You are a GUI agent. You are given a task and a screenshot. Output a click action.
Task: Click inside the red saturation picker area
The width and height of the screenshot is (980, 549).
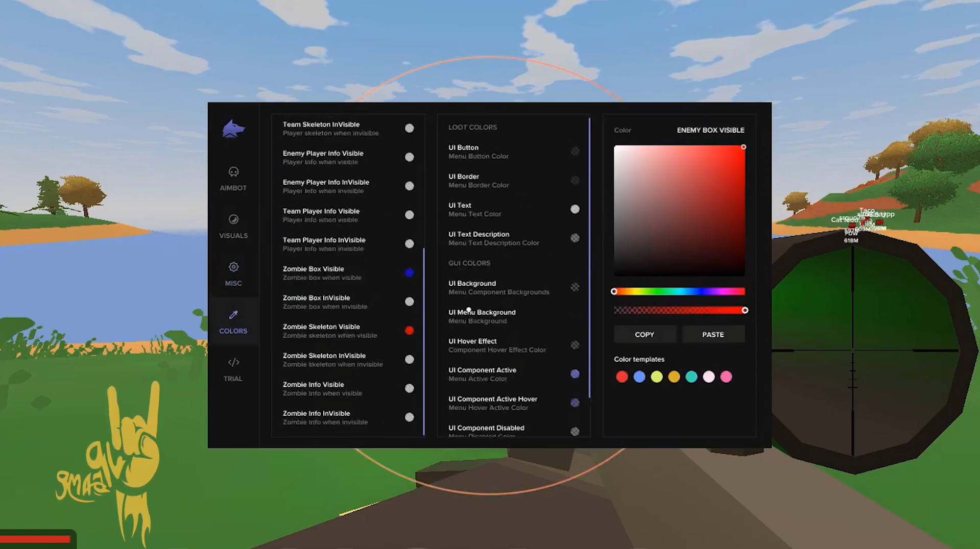[x=679, y=210]
